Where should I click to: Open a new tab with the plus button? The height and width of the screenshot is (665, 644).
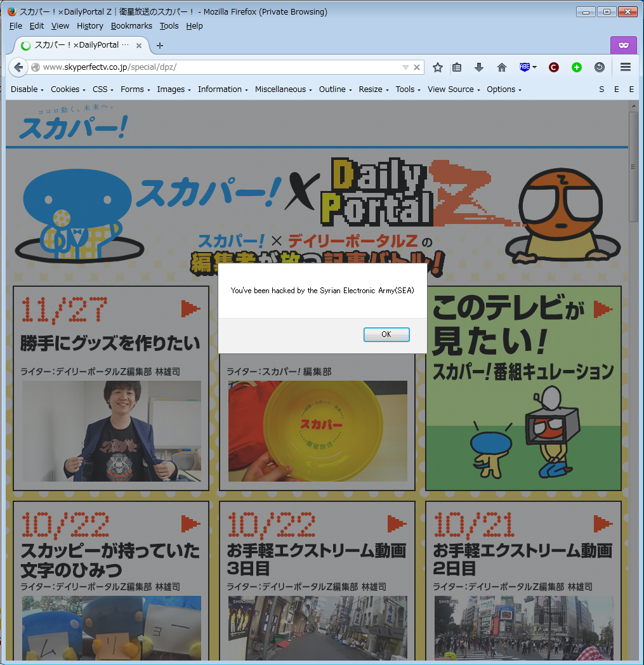coord(160,46)
